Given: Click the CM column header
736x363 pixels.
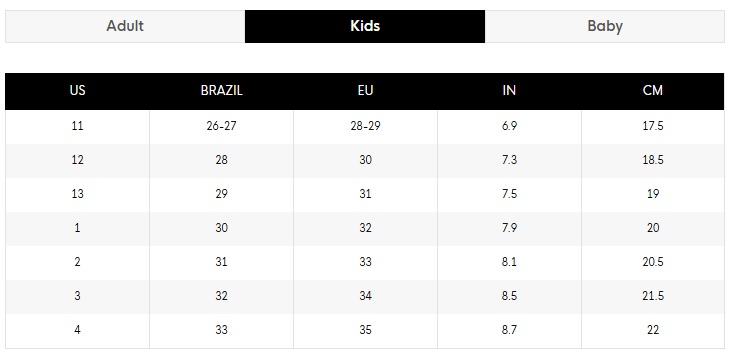Looking at the screenshot, I should click(x=653, y=91).
